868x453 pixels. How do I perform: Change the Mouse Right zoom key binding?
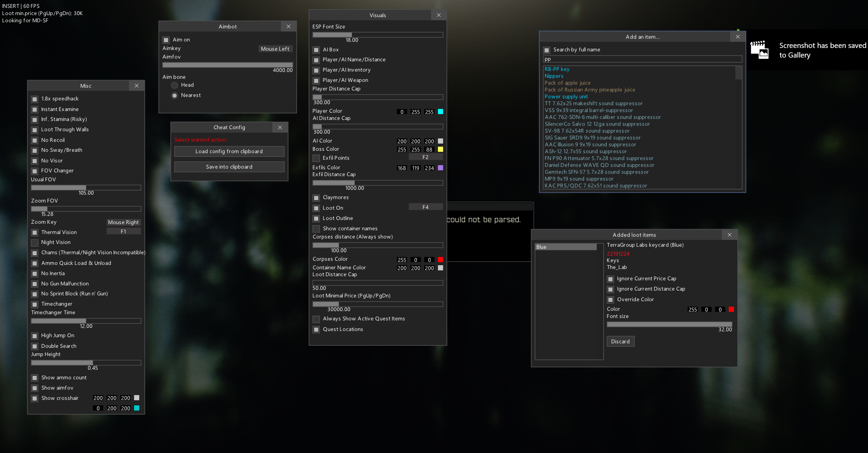[123, 222]
